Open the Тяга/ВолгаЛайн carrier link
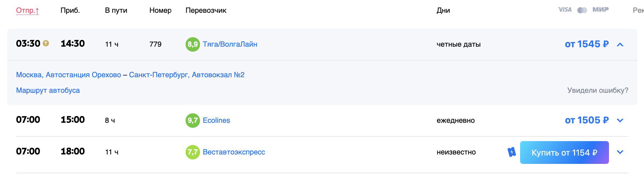Viewport: 644px width, 180px height. point(230,44)
